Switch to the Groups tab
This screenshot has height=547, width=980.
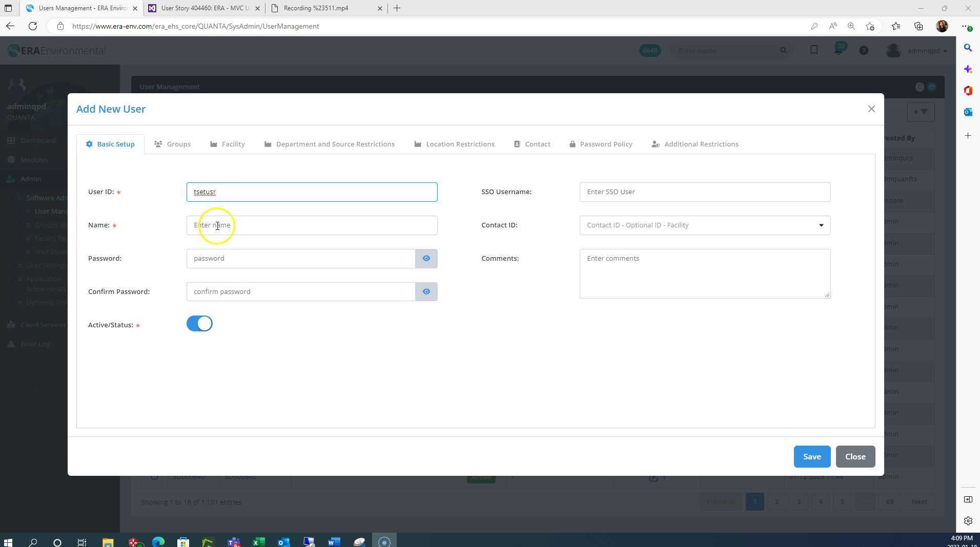[x=173, y=144]
